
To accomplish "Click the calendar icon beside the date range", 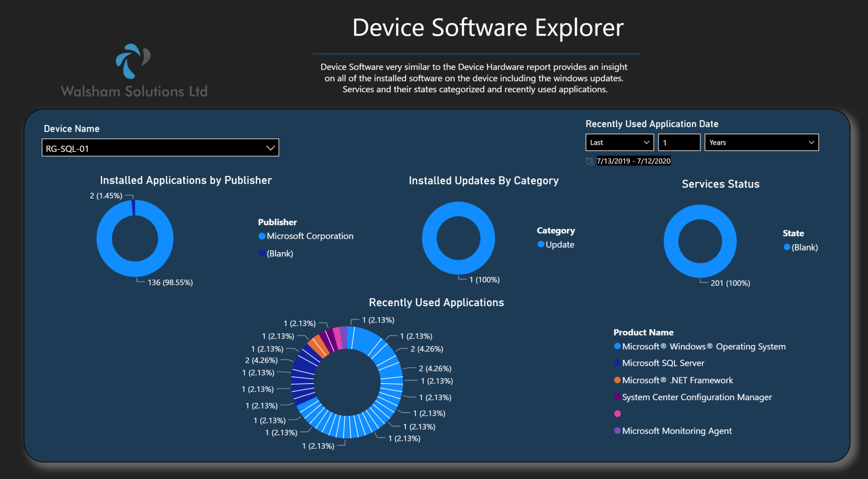I will coord(590,161).
